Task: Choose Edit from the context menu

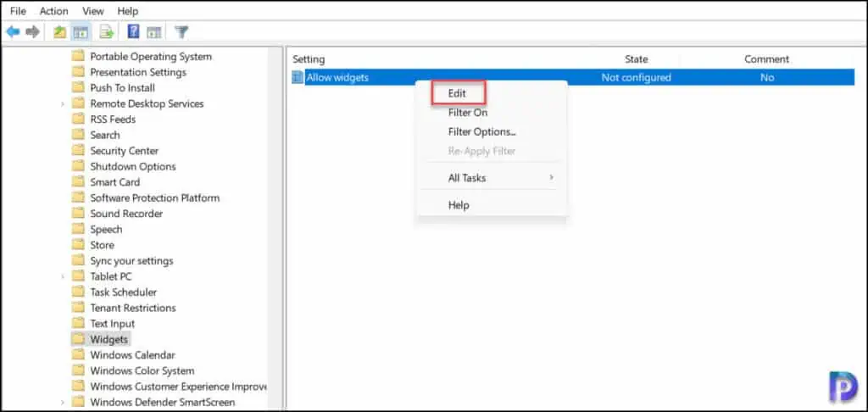Action: tap(459, 93)
